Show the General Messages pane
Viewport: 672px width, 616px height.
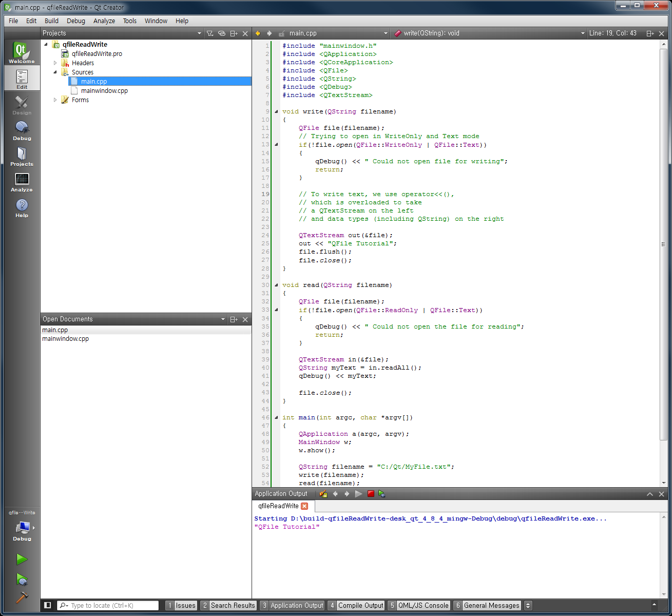click(487, 606)
